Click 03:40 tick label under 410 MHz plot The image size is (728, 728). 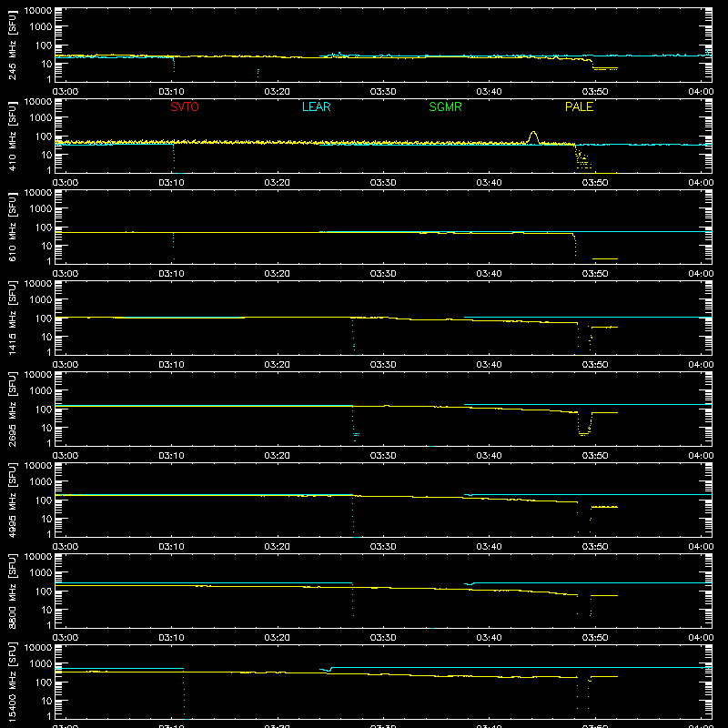pyautogui.click(x=489, y=183)
